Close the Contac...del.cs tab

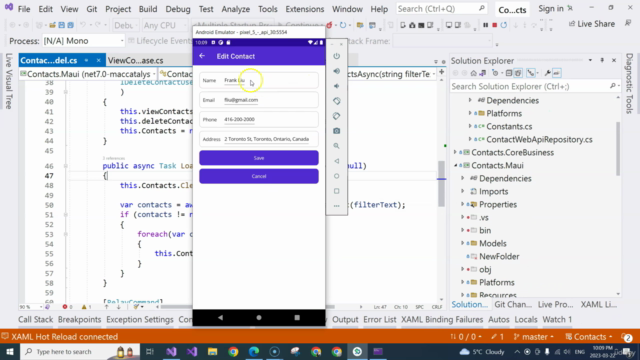tap(98, 60)
